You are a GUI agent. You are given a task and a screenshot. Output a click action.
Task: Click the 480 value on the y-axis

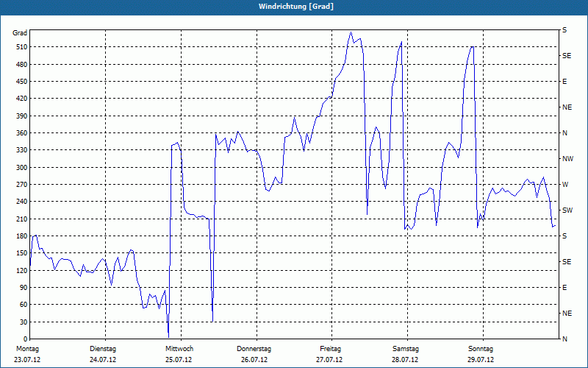[22, 65]
